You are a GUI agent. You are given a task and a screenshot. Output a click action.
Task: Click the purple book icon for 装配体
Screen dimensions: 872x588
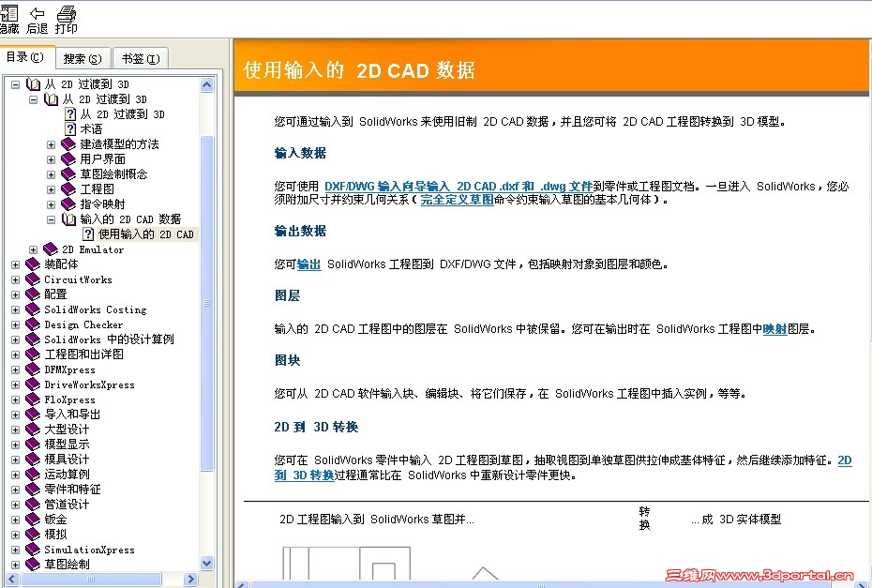pyautogui.click(x=33, y=264)
